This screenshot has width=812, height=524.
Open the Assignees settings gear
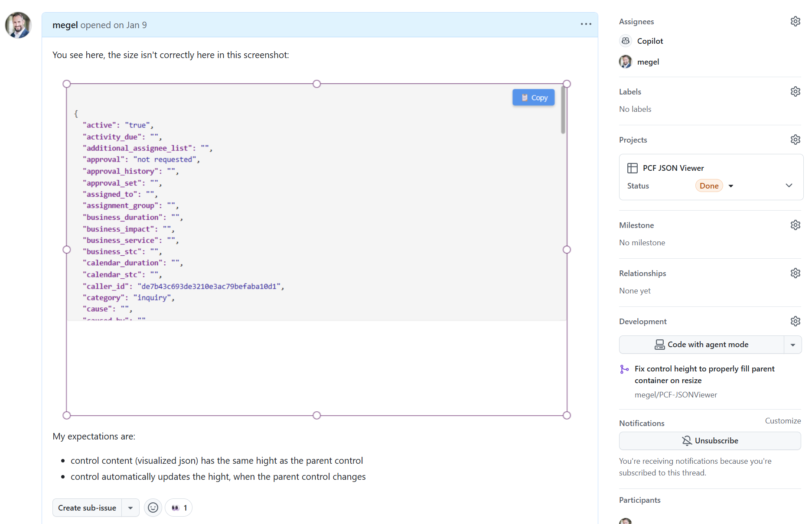click(796, 21)
